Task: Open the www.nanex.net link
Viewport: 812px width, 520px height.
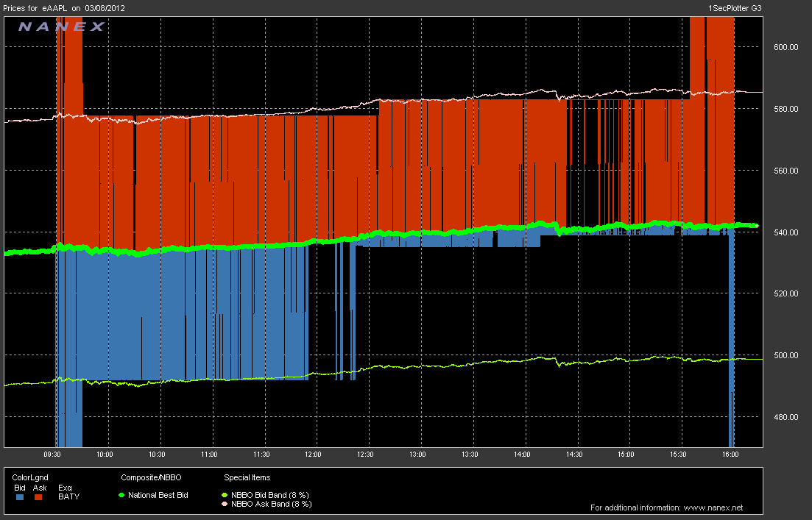Action: 713,507
